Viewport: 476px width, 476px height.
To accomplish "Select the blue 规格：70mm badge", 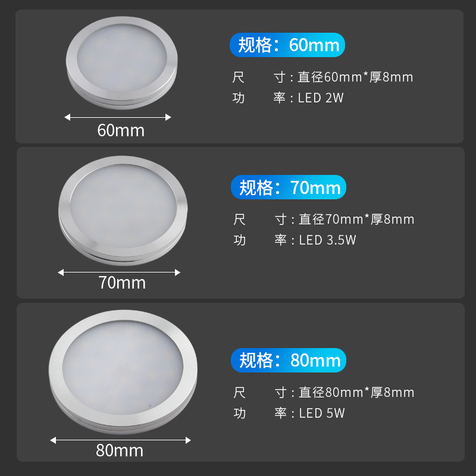I will coord(289,188).
